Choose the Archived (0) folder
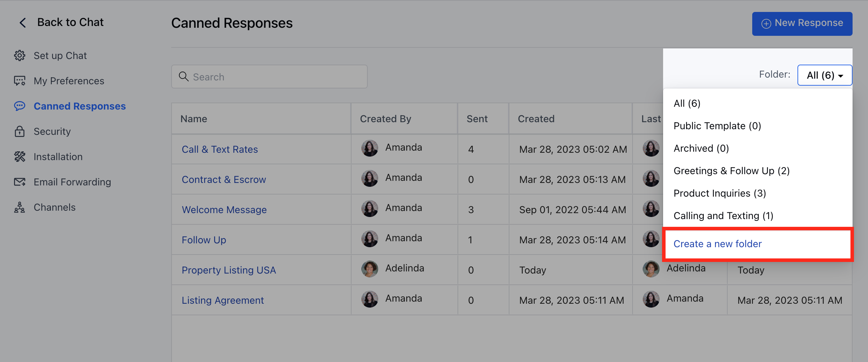868x362 pixels. 701,148
